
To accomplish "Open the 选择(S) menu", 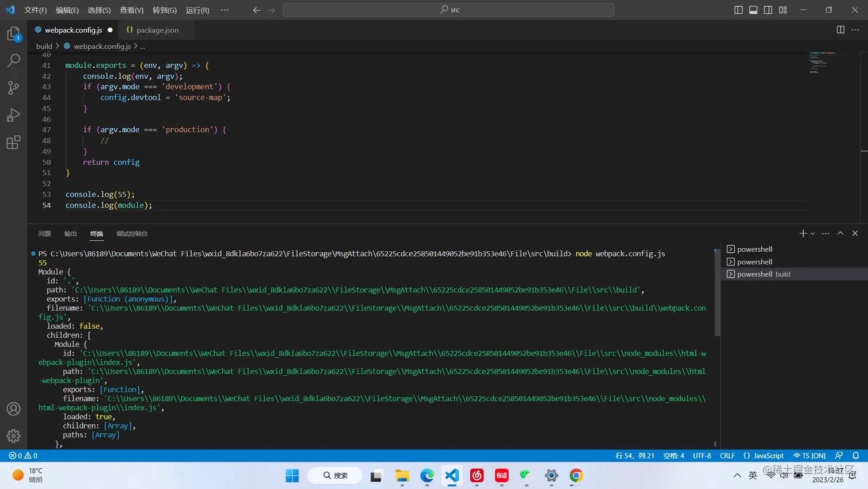I will tap(99, 10).
